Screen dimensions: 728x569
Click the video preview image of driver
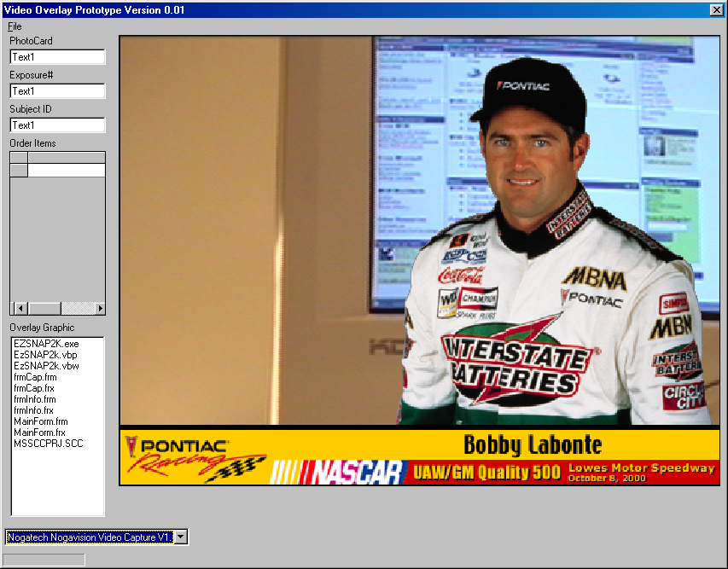coord(420,230)
